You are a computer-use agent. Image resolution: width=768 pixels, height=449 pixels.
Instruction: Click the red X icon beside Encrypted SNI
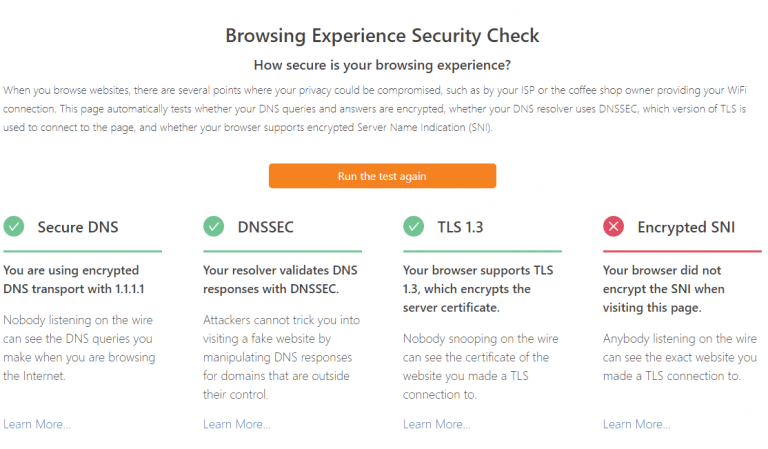[x=614, y=227]
